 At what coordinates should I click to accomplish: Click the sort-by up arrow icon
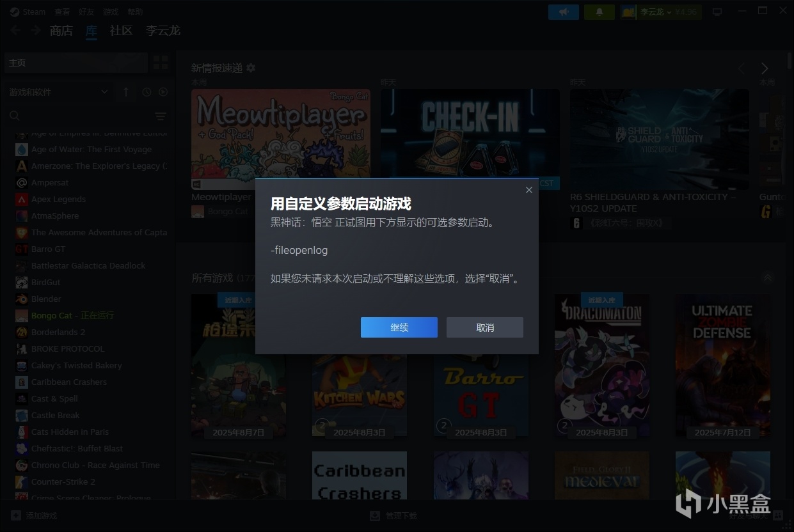pyautogui.click(x=125, y=92)
